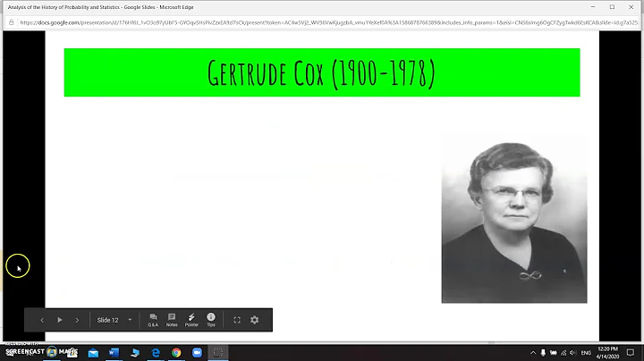Screen dimensions: 644x361
Task: Focus the browser address bar URL
Action: pyautogui.click(x=328, y=22)
